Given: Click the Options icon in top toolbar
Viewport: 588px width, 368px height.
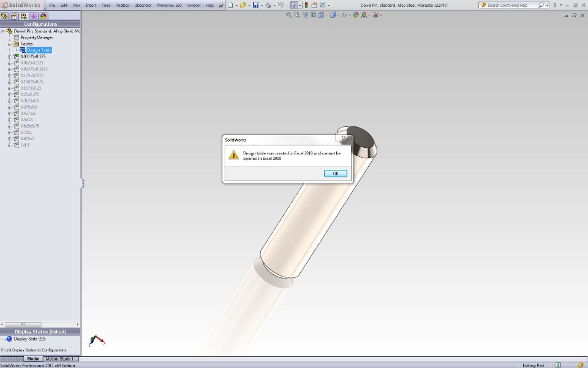Looking at the screenshot, I should coord(322,5).
